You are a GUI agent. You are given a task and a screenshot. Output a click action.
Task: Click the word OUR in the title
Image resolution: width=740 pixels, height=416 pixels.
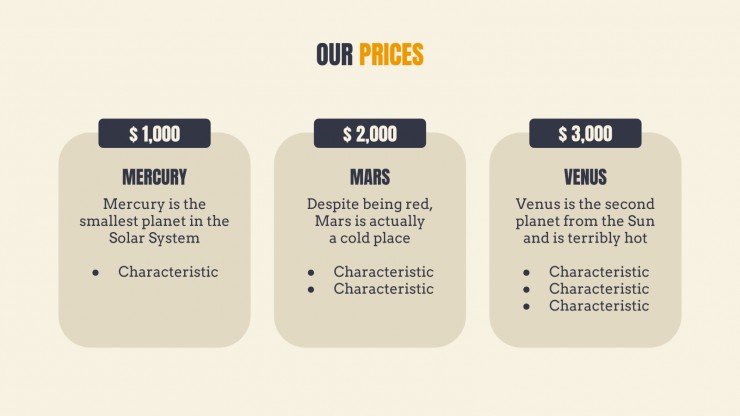click(335, 54)
